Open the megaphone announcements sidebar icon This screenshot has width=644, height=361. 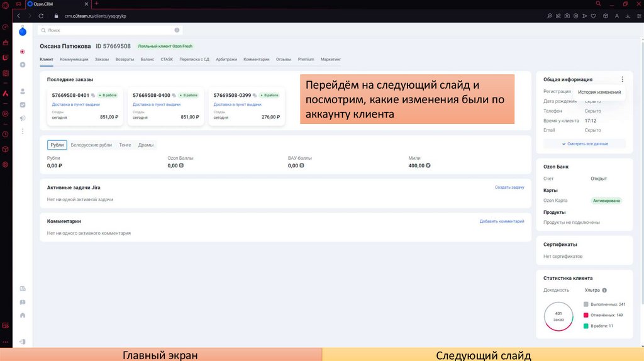[23, 118]
